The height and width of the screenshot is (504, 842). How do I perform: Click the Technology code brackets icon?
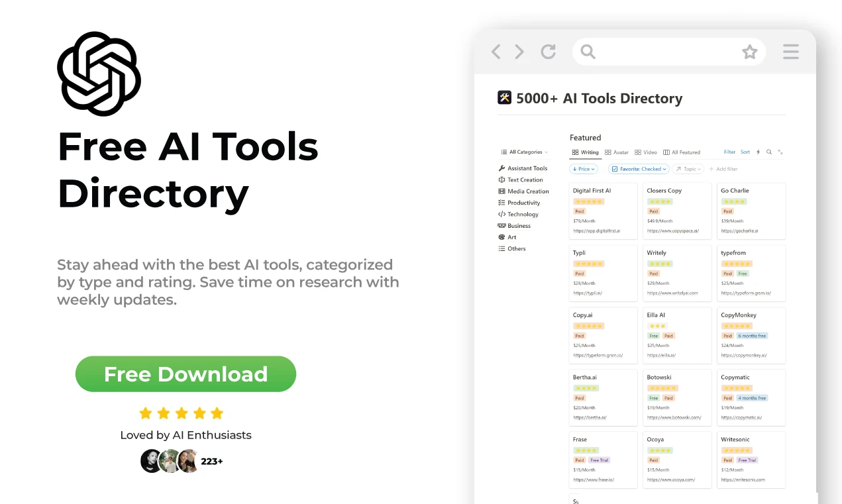[501, 214]
